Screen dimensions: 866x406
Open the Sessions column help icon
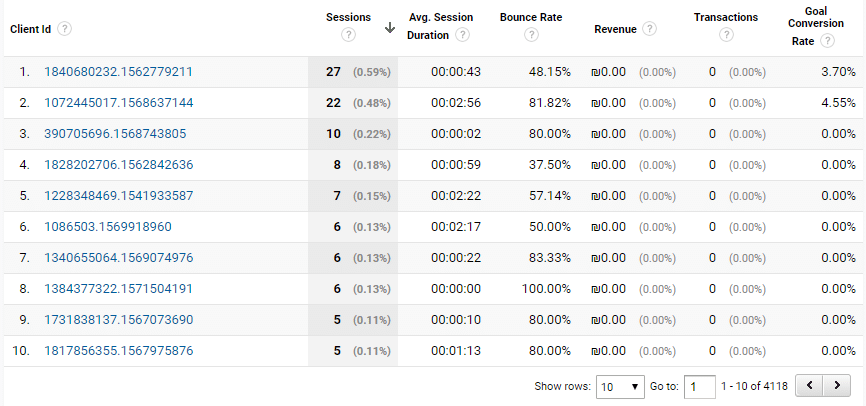click(348, 35)
